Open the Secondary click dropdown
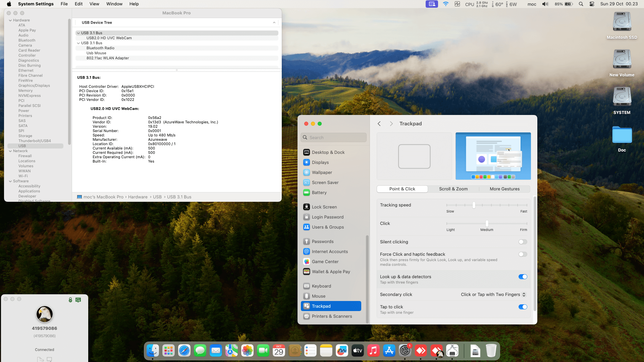This screenshot has width=644, height=362. click(x=493, y=294)
